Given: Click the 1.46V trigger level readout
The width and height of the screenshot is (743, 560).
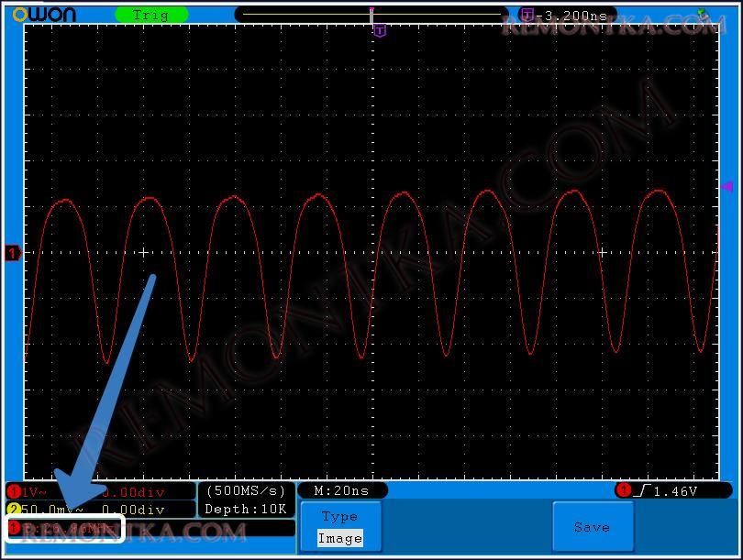Looking at the screenshot, I should coord(674,490).
